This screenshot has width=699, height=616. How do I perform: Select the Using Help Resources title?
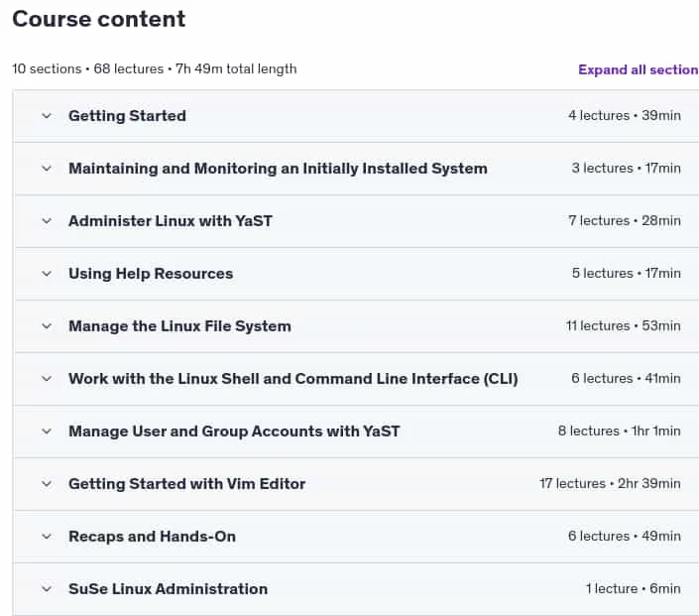(151, 274)
